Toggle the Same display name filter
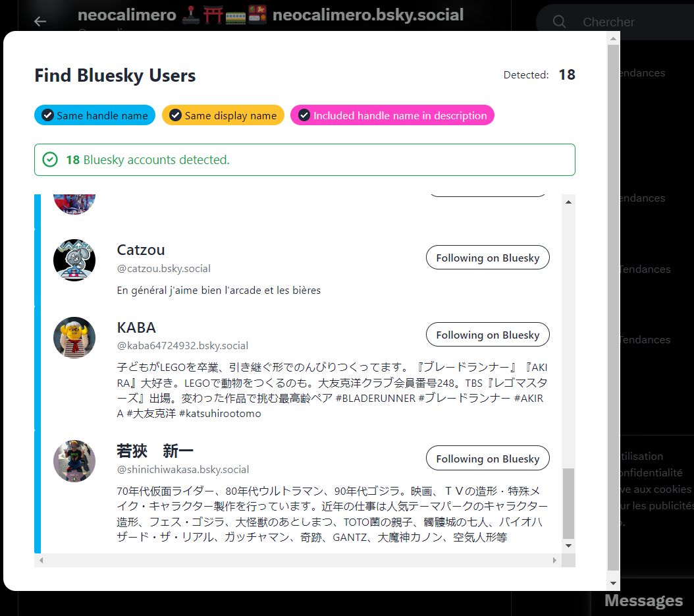The width and height of the screenshot is (694, 616). point(223,115)
